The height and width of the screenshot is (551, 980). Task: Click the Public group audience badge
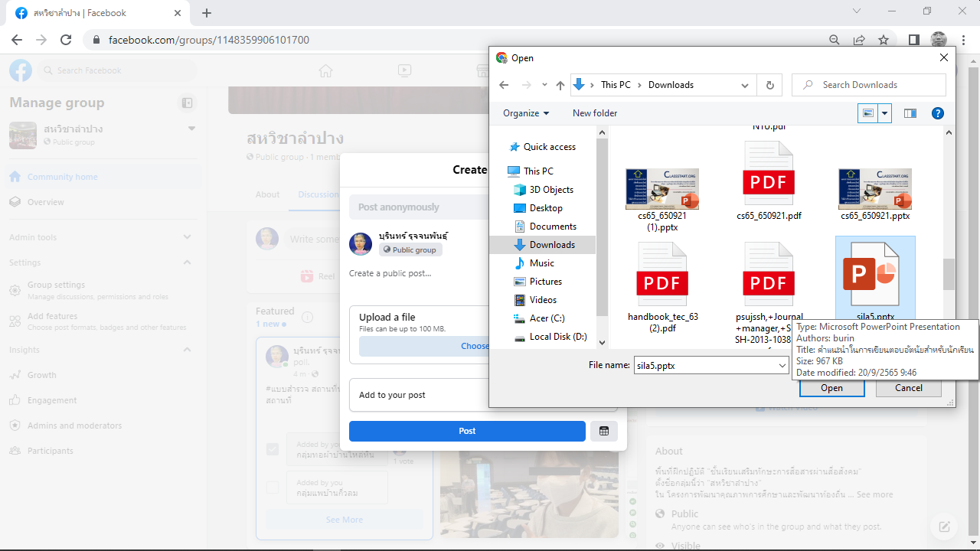click(410, 249)
